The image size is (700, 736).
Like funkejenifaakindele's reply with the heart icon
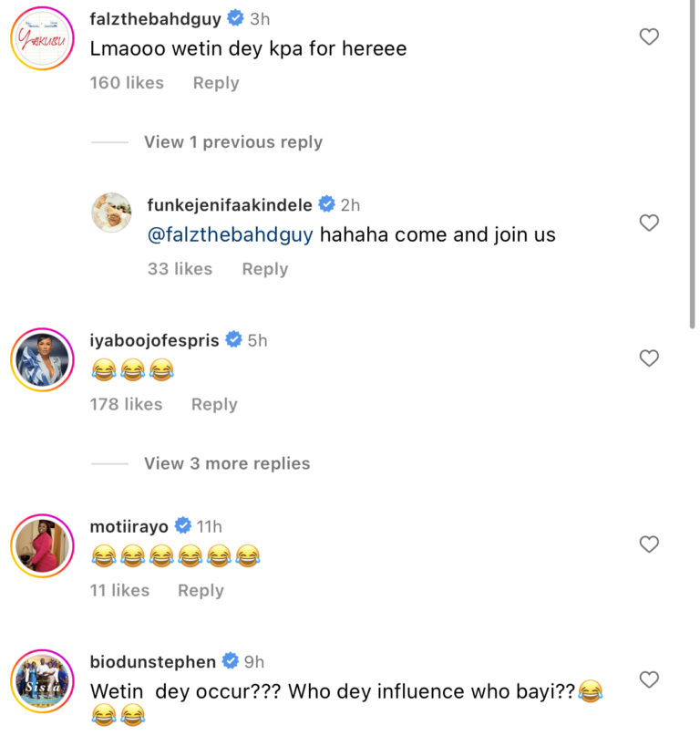click(649, 223)
